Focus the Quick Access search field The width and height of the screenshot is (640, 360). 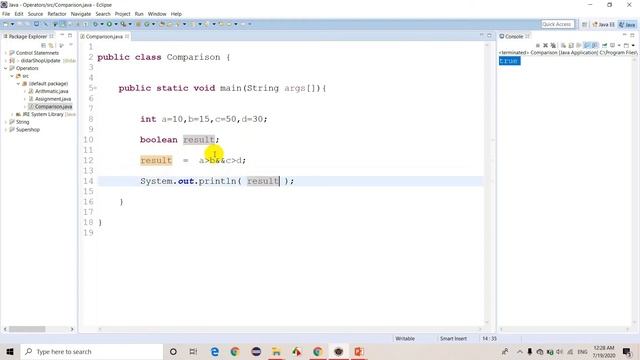pos(558,24)
